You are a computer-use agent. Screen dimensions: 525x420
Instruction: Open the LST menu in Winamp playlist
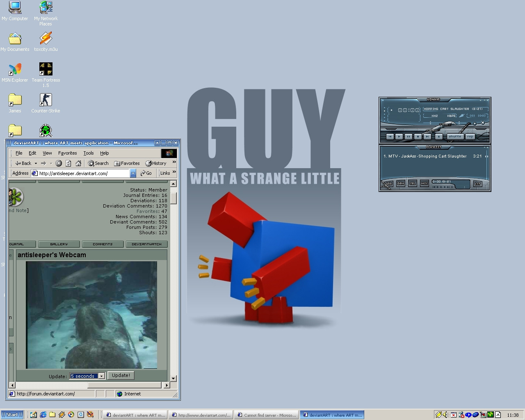(x=477, y=184)
